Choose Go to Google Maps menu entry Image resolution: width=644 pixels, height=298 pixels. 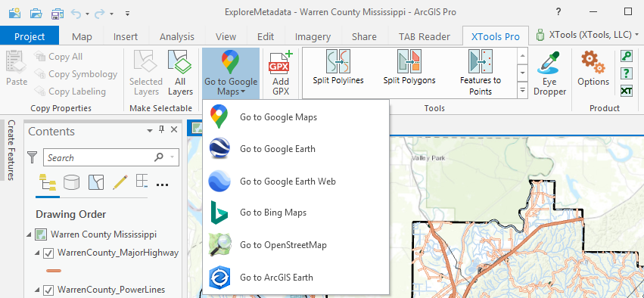click(x=296, y=117)
